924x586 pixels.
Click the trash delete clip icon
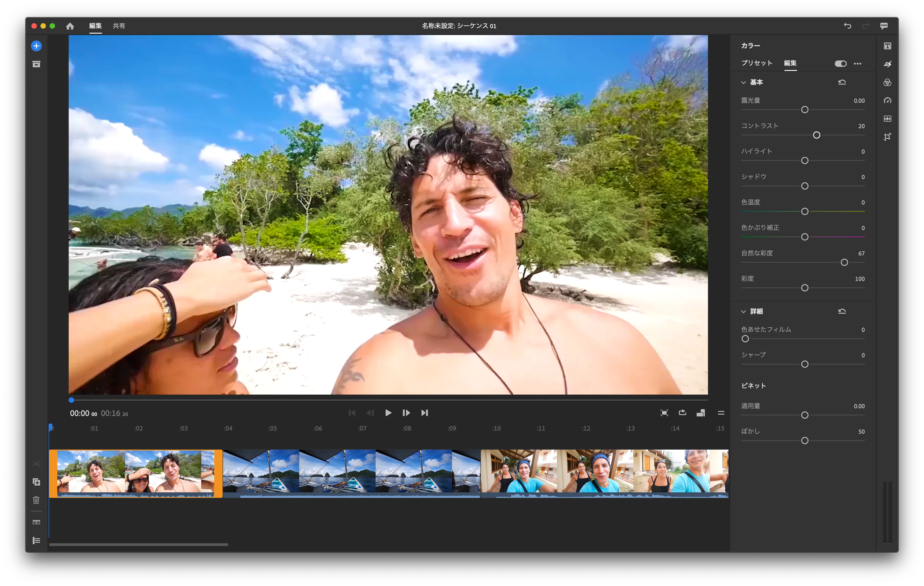[36, 500]
